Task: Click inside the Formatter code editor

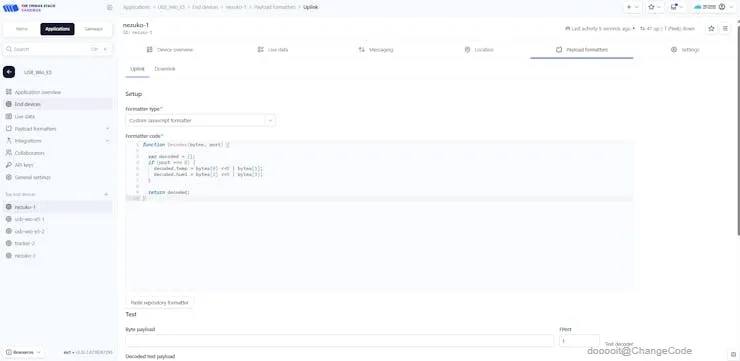Action: pyautogui.click(x=379, y=216)
